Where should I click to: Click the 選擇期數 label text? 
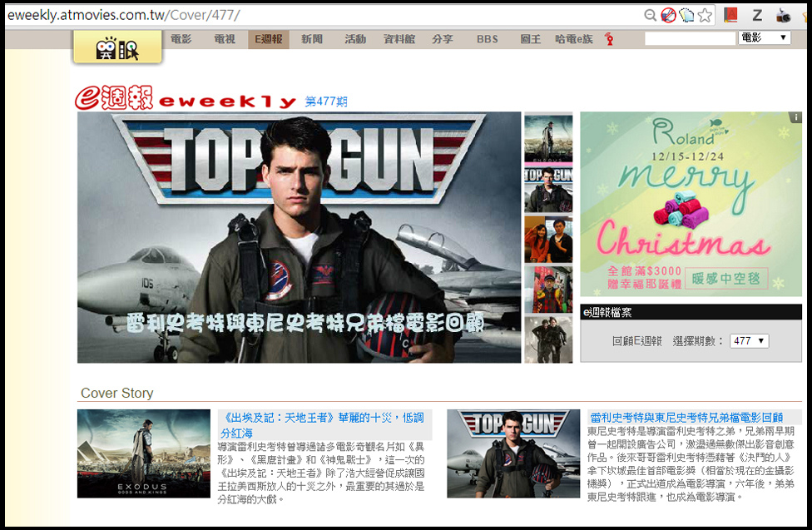click(697, 341)
